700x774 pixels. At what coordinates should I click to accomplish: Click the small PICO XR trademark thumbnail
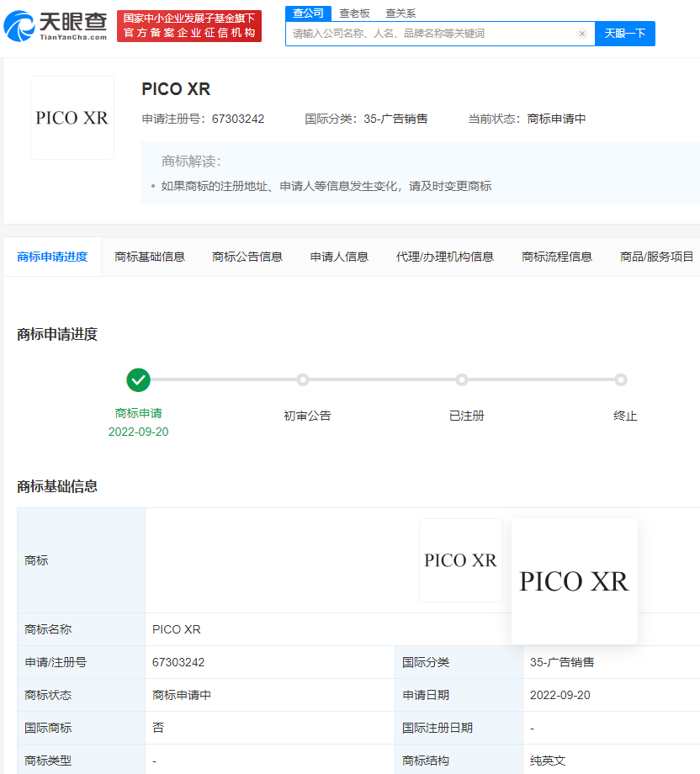click(x=461, y=559)
